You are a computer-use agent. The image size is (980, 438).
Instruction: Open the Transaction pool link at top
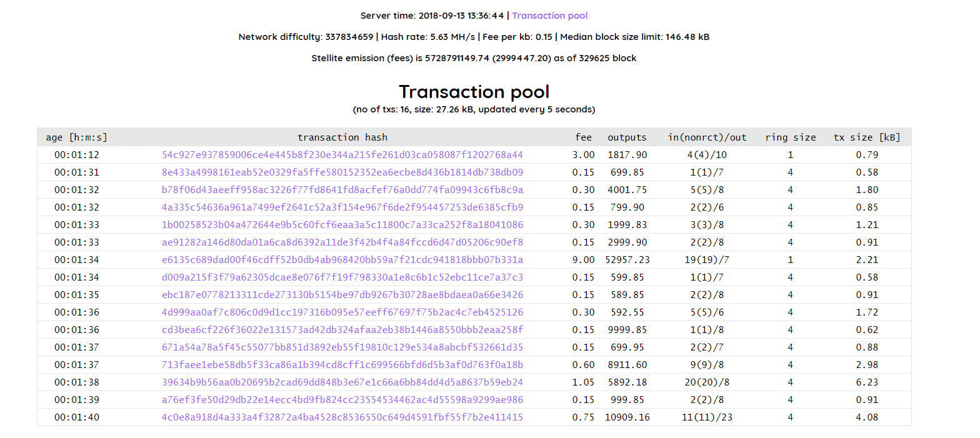coord(550,16)
